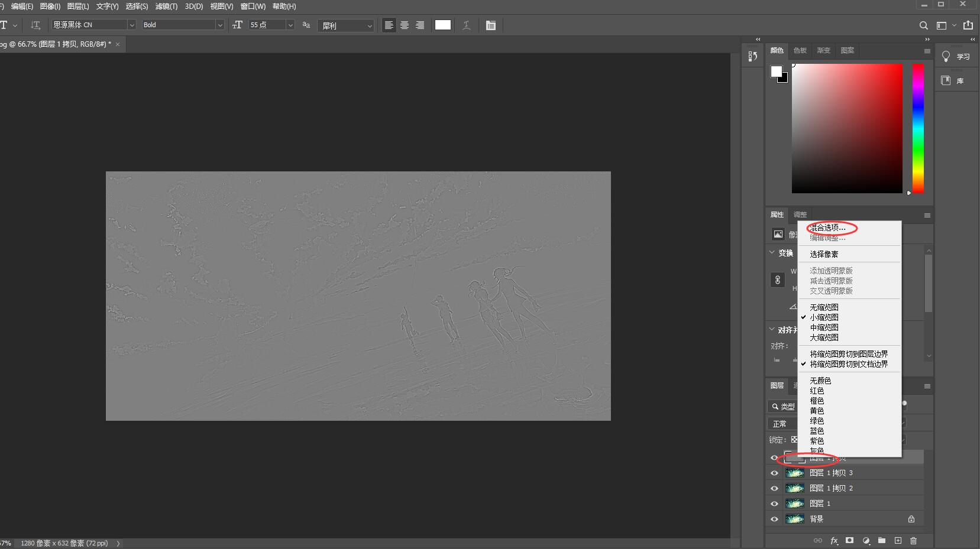Toggle text orientation icon in options bar
Viewport: 980px width, 549px height.
point(35,25)
